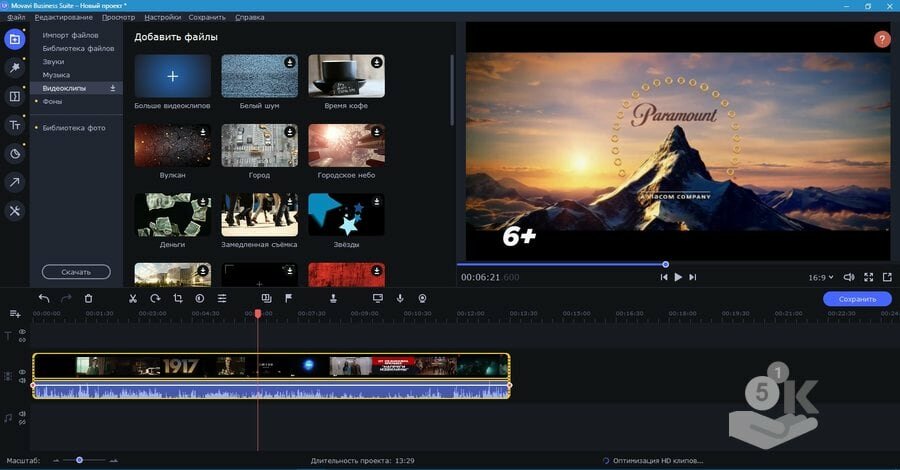Record voiceover with microphone icon

tap(400, 298)
